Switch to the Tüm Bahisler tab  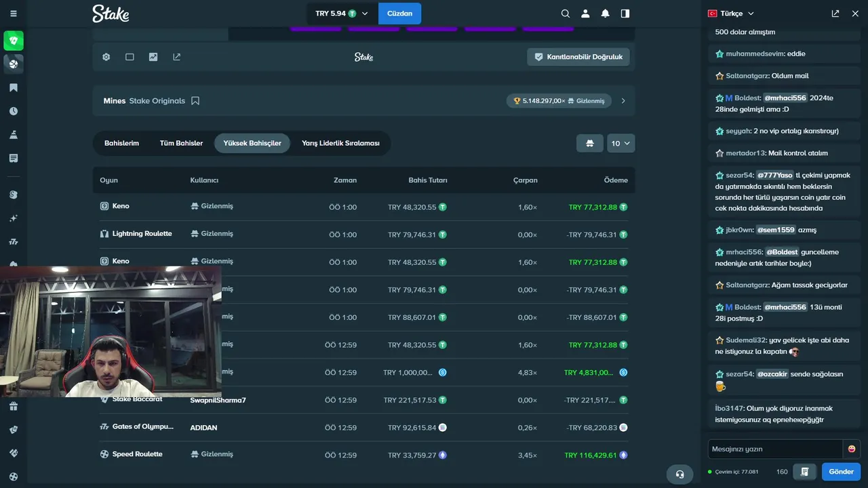click(181, 143)
